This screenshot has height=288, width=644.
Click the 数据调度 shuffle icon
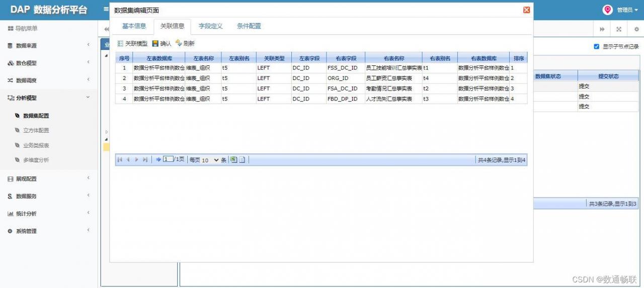pyautogui.click(x=10, y=80)
